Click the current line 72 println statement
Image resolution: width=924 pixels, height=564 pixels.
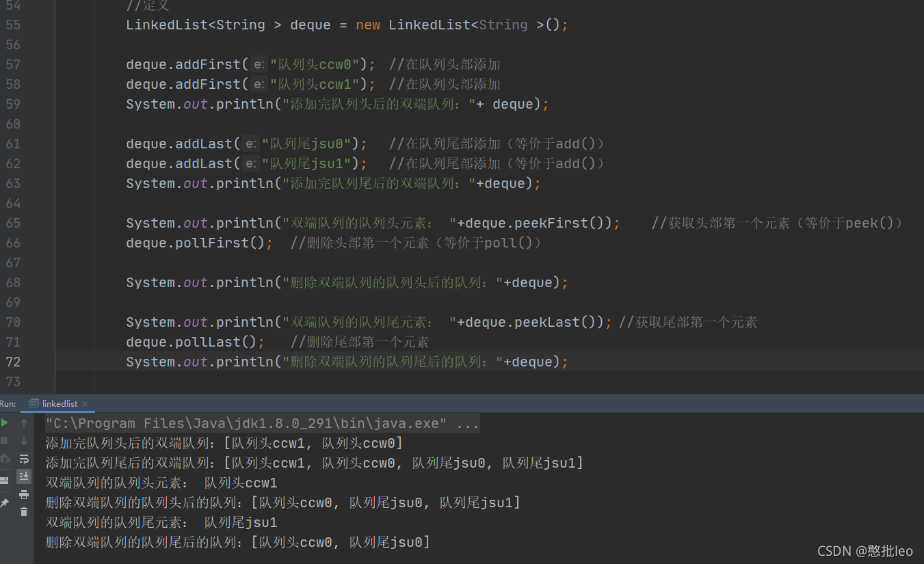347,362
